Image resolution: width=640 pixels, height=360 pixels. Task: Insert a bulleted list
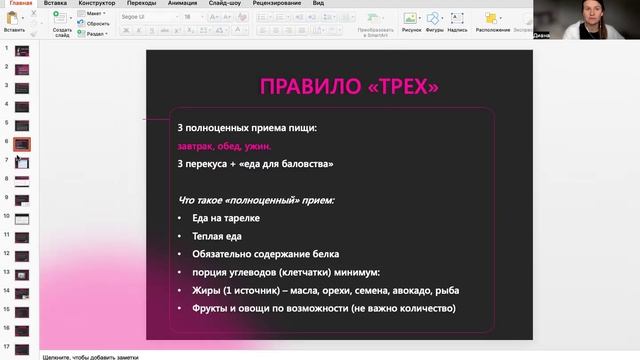click(262, 17)
